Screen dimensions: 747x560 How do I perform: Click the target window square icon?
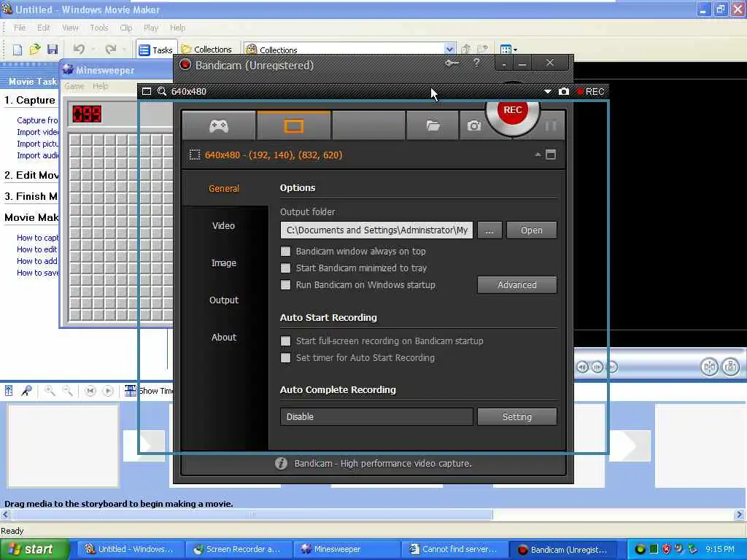click(551, 155)
